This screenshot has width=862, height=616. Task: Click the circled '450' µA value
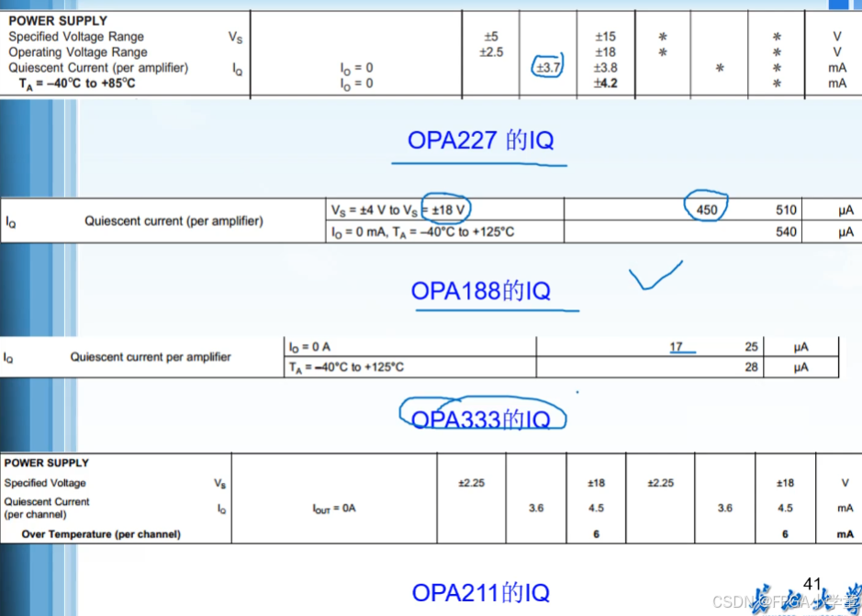pyautogui.click(x=707, y=210)
